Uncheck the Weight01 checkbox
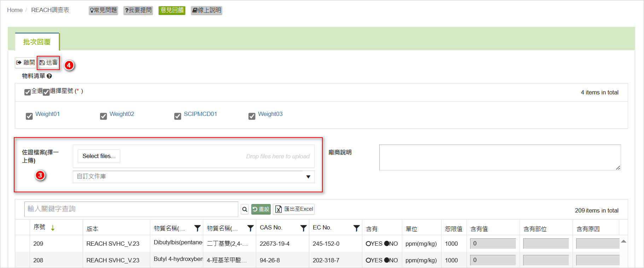This screenshot has height=268, width=644. click(x=29, y=116)
